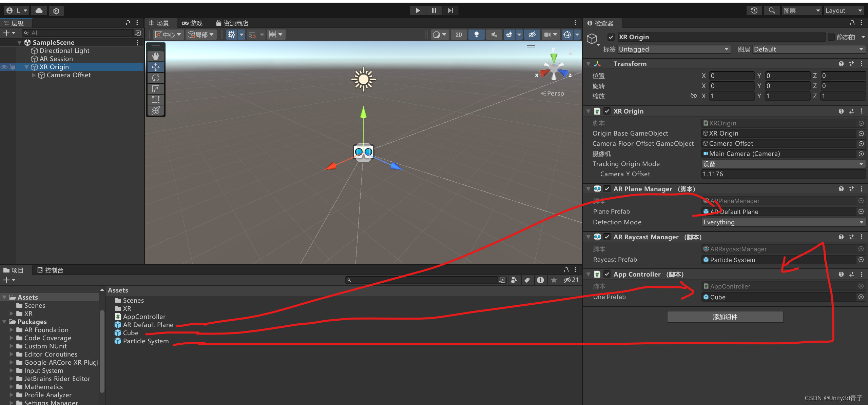Toggle the static checkbox
Screen dimensions: 868x405
click(x=831, y=37)
